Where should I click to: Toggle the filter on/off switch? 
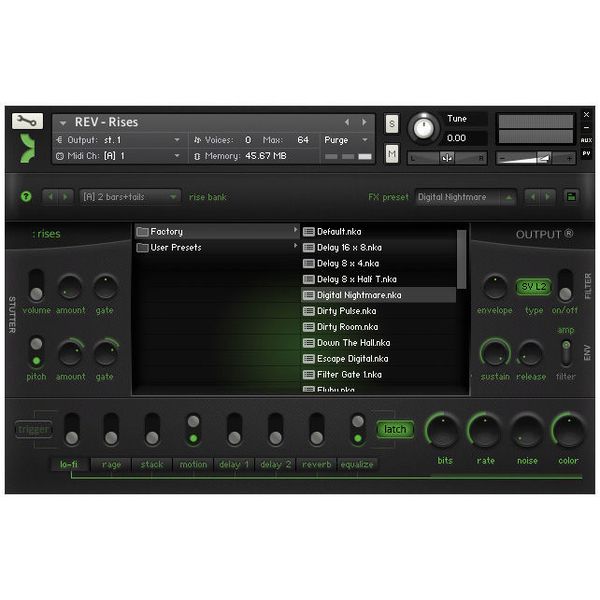coord(565,285)
